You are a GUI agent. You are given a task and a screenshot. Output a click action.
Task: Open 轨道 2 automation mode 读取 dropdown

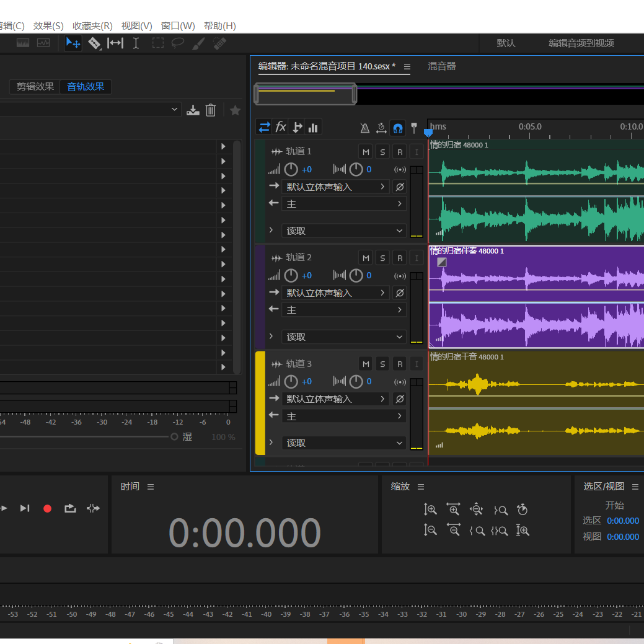point(344,337)
